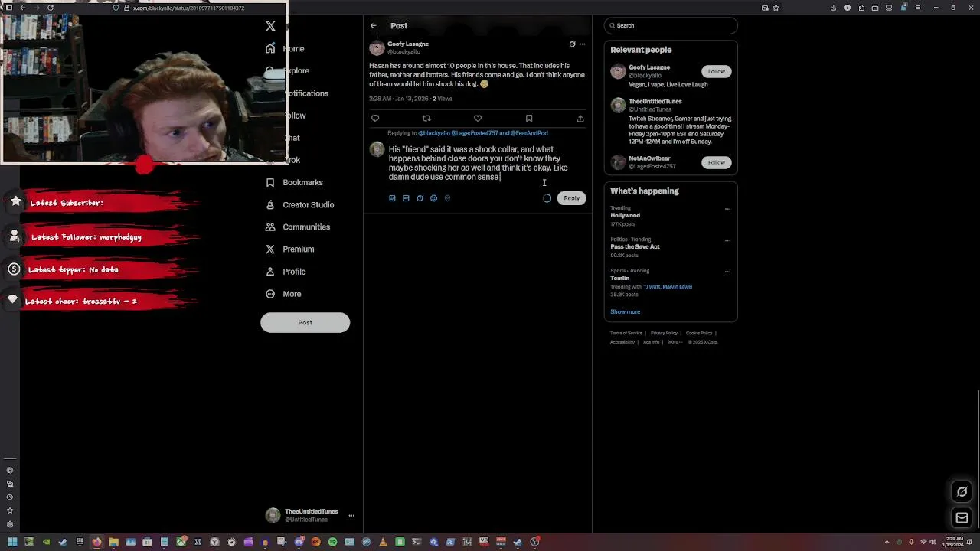Click the browser reload button
980x551 pixels.
click(x=51, y=8)
